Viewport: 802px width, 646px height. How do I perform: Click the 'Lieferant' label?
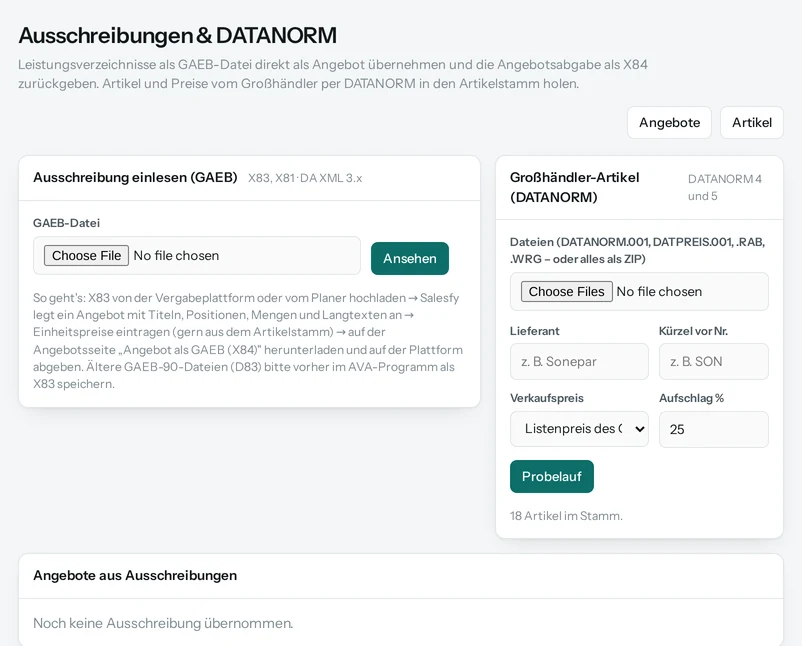tap(534, 331)
